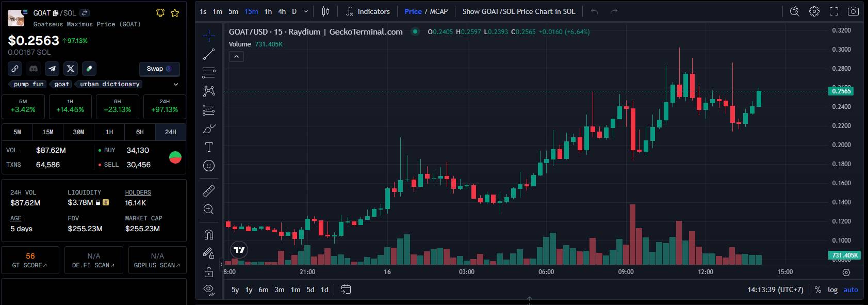The image size is (868, 305).
Task: Set chart range to 5d
Action: [310, 290]
